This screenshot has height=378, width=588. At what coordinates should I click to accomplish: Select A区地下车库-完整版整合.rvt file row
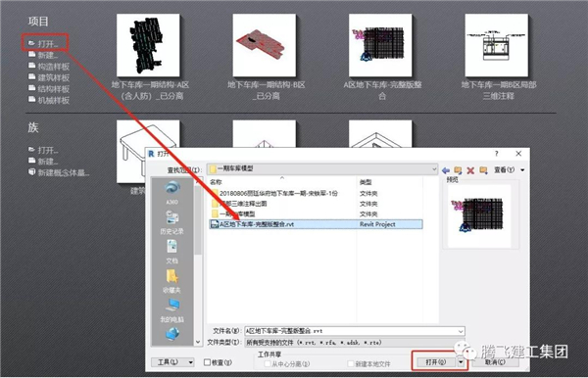click(x=316, y=224)
